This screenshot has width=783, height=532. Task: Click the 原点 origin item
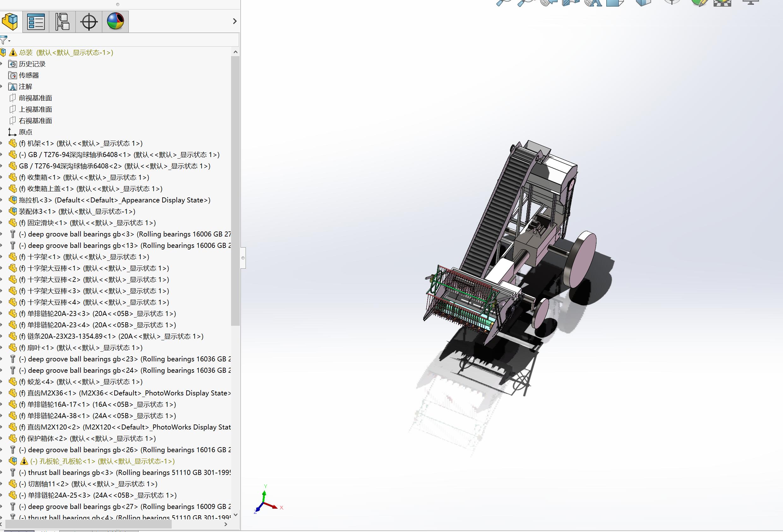click(x=26, y=132)
